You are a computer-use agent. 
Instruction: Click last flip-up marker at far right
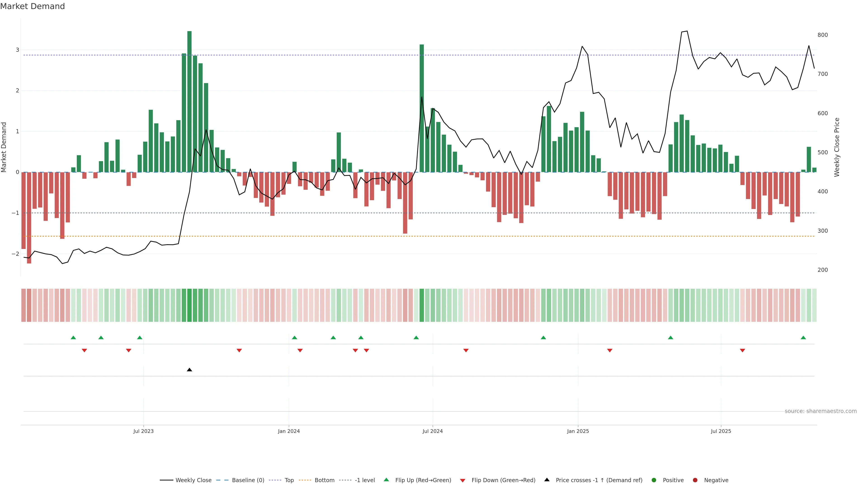pos(803,338)
